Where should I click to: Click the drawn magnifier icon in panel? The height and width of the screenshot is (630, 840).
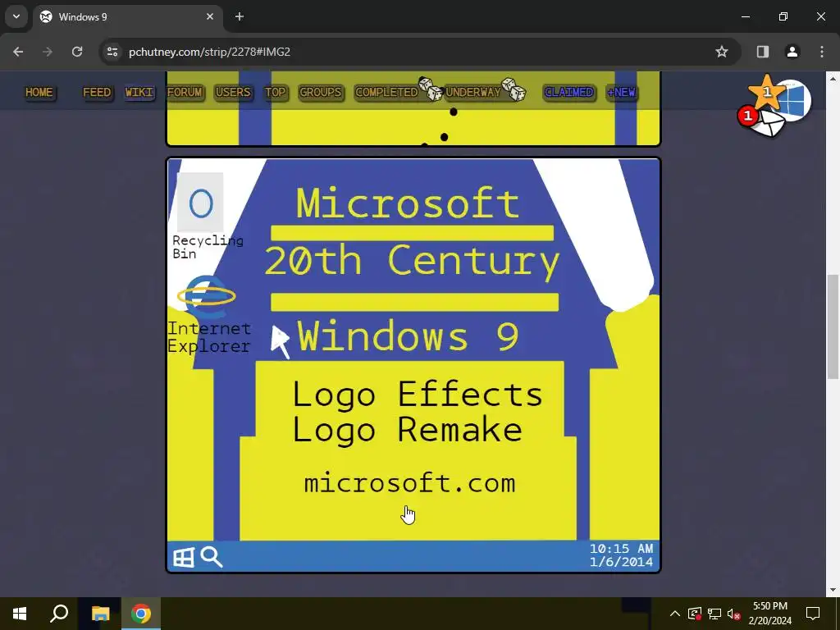212,557
